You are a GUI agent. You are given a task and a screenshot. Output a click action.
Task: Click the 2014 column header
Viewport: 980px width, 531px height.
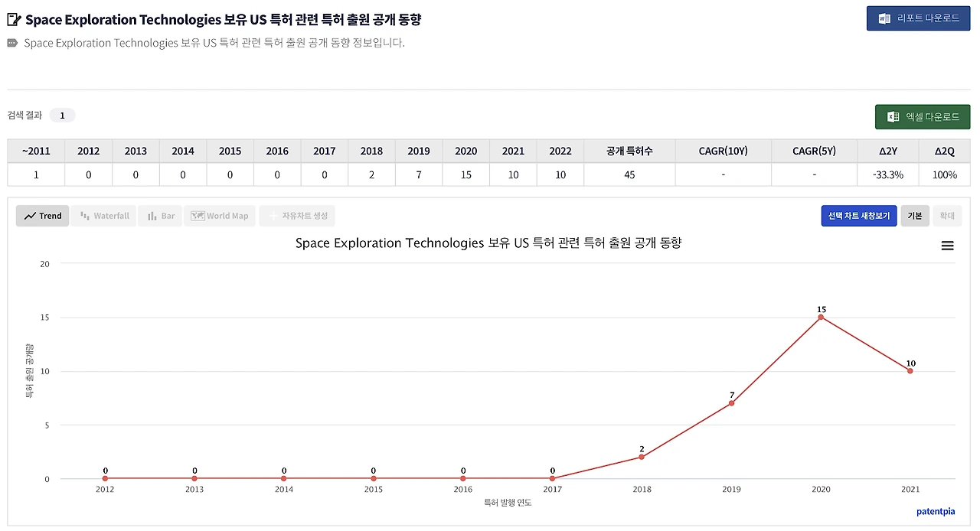tap(183, 151)
